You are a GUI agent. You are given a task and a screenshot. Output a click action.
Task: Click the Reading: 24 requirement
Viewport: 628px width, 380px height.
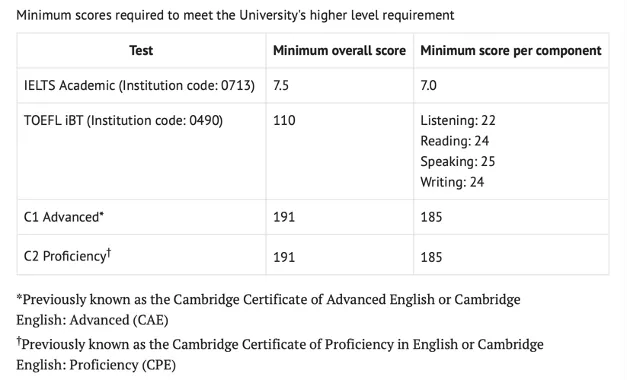coord(455,141)
